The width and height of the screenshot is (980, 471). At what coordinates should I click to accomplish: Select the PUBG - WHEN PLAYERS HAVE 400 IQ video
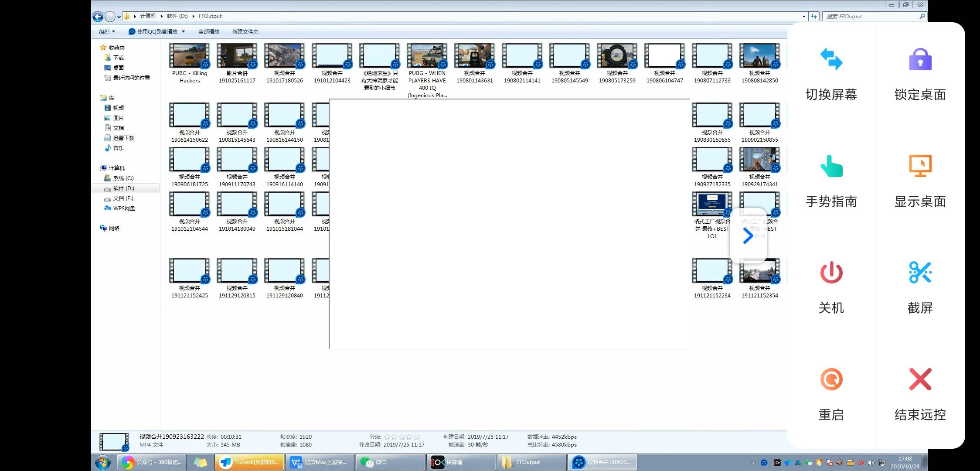click(427, 70)
